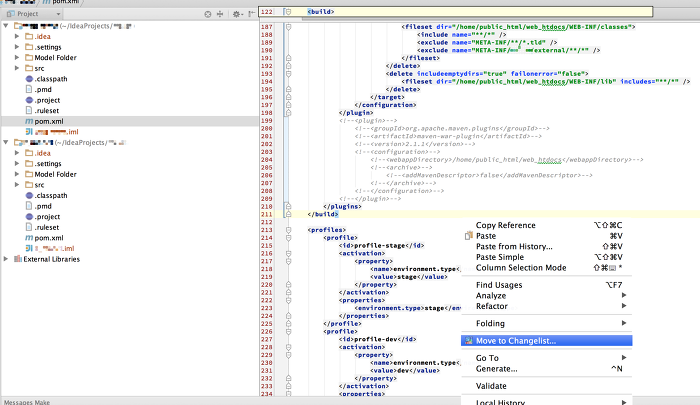Toggle fold marker at line 213 profiles
This screenshot has width=700, height=405.
(x=288, y=230)
